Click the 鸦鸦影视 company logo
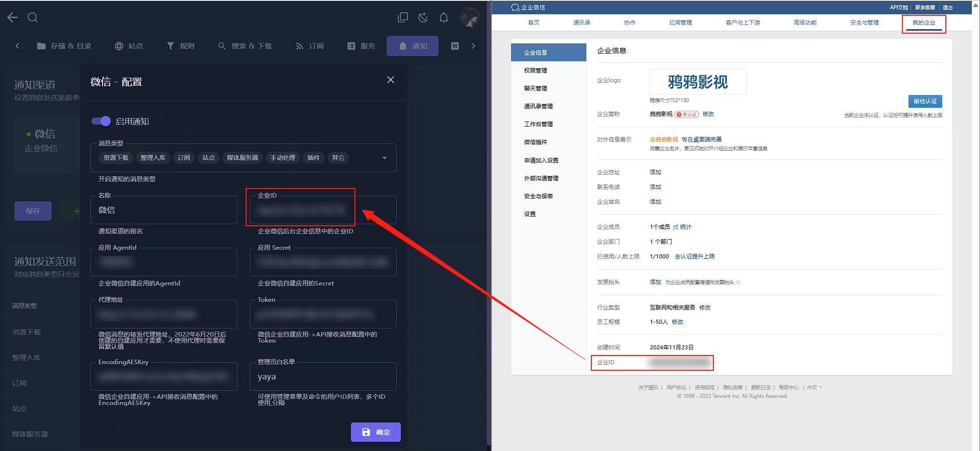 698,82
